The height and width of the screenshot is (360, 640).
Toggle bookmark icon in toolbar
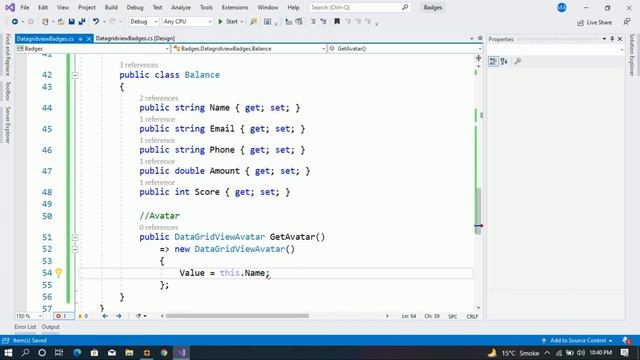(x=337, y=22)
